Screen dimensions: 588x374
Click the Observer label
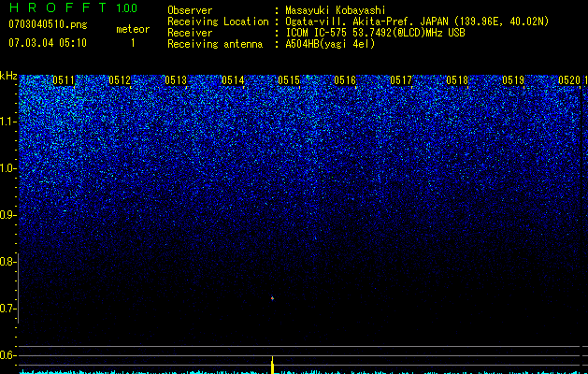pyautogui.click(x=190, y=10)
